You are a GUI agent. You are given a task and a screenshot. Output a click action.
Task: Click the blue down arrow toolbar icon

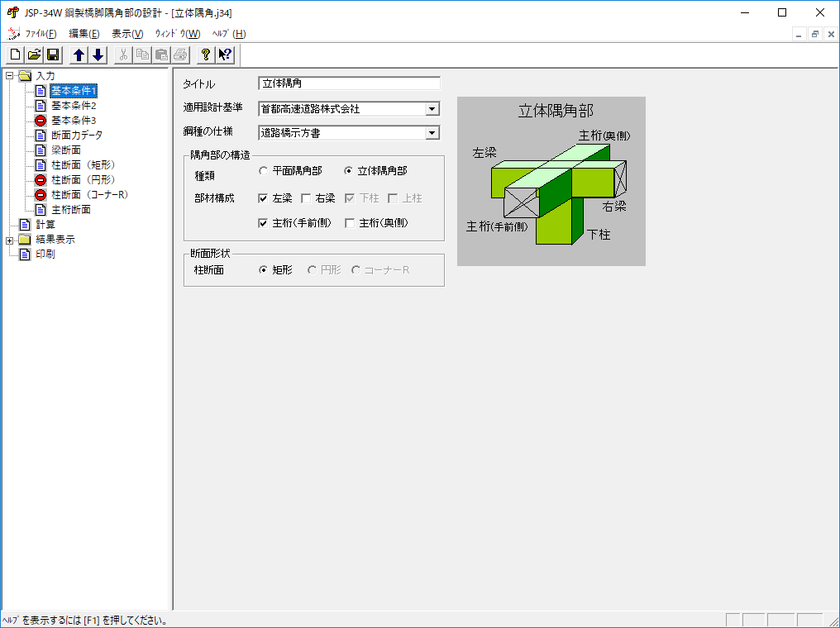click(x=98, y=55)
